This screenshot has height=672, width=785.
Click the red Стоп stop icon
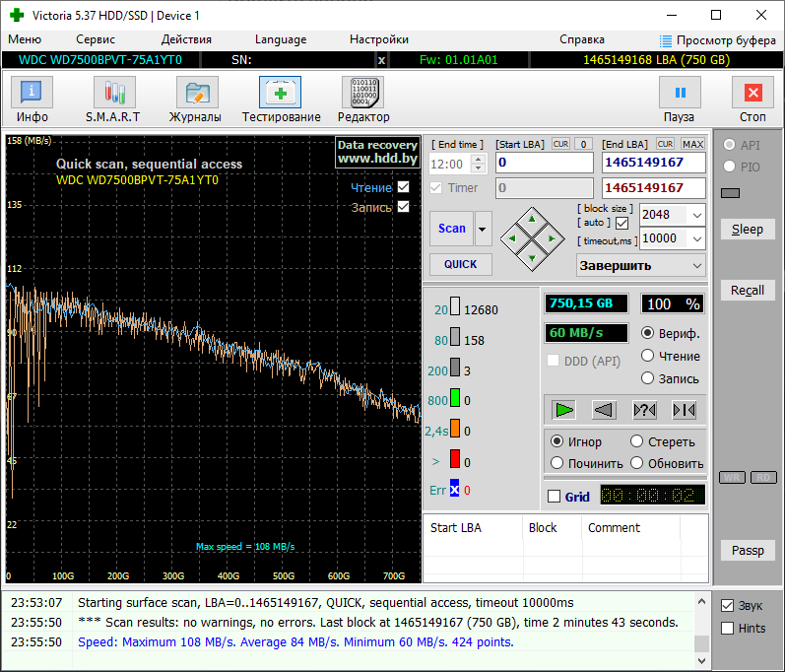point(752,94)
